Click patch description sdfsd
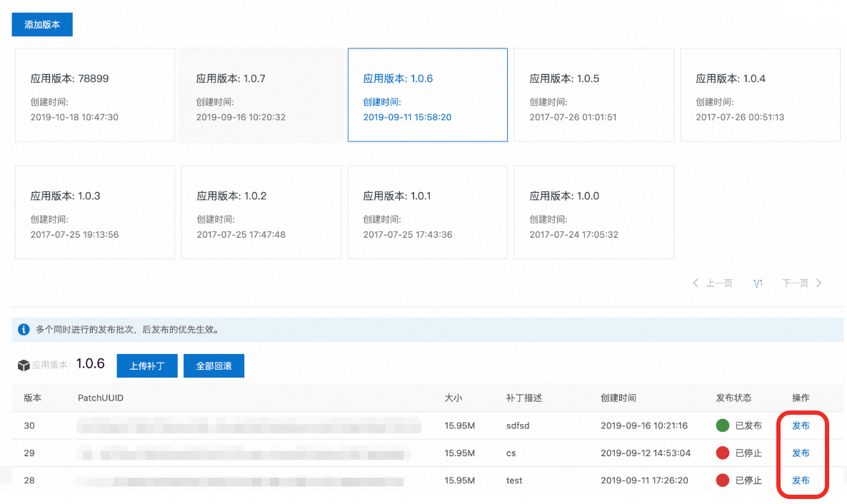Viewport: 847px width, 504px height. coord(518,425)
